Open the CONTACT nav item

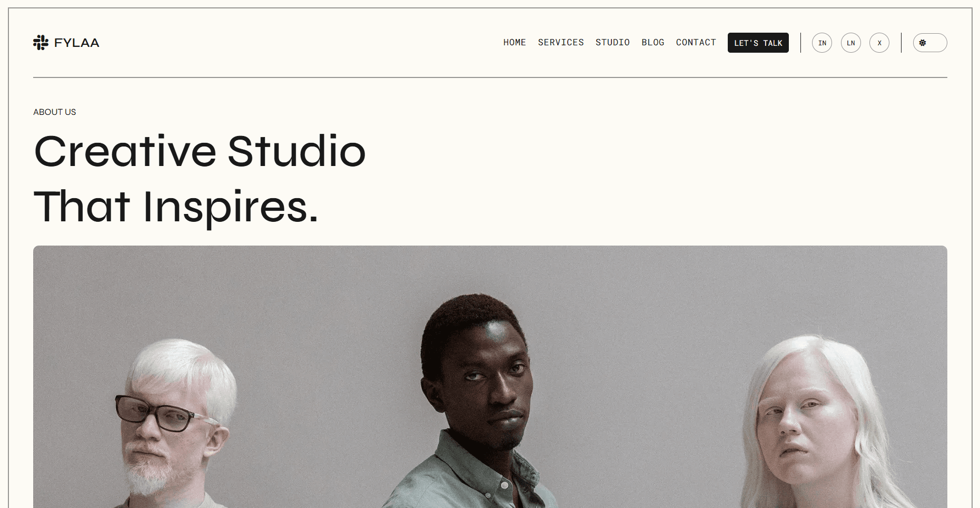coord(696,42)
